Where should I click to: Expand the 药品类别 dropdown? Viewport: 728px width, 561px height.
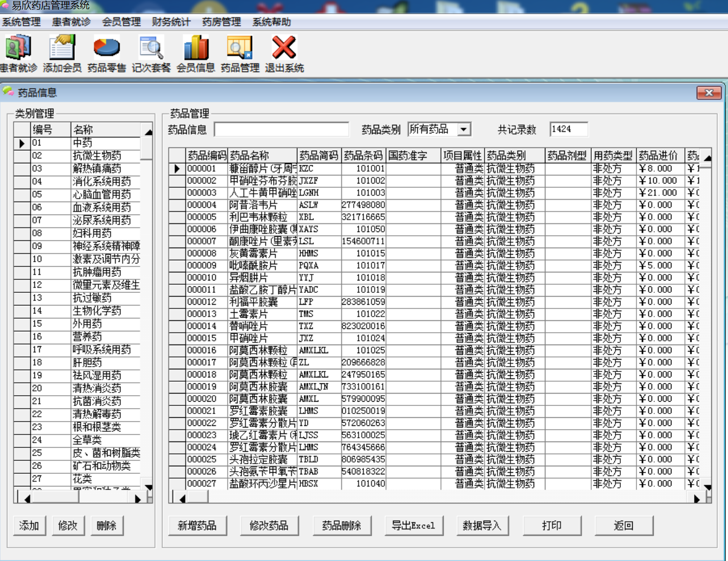tap(464, 129)
